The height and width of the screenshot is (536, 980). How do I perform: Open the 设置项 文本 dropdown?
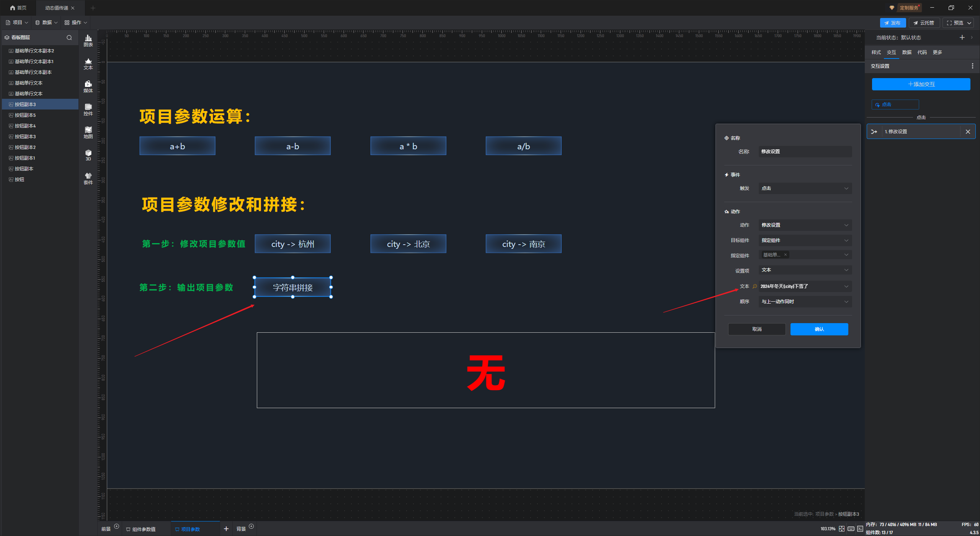point(805,270)
